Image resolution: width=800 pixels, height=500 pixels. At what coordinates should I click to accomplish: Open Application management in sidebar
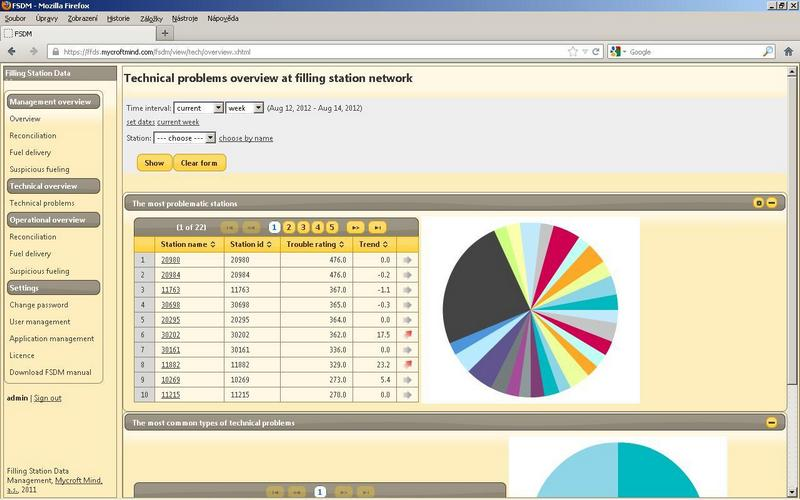click(x=52, y=338)
